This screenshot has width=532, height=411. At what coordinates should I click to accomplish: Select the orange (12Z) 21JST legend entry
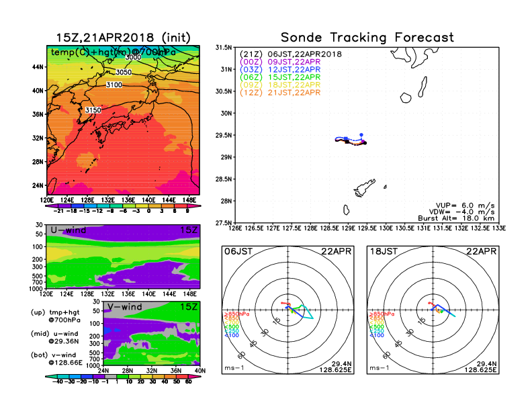280,93
